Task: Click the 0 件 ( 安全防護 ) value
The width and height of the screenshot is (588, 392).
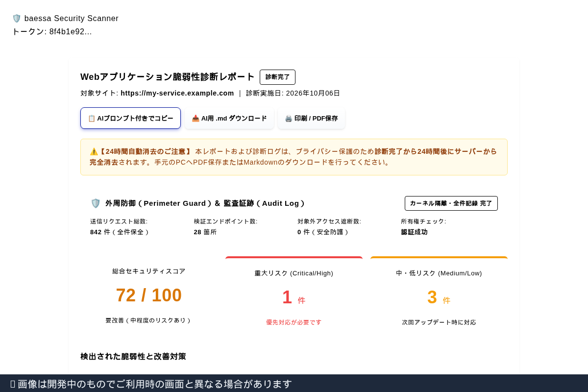Action: click(x=323, y=232)
